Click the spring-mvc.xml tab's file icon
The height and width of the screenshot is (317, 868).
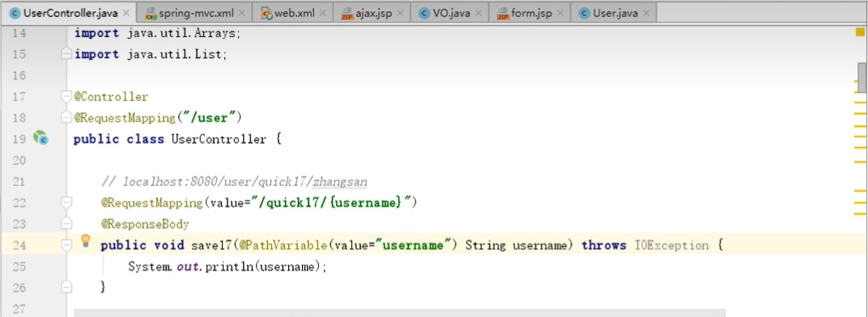click(x=150, y=13)
